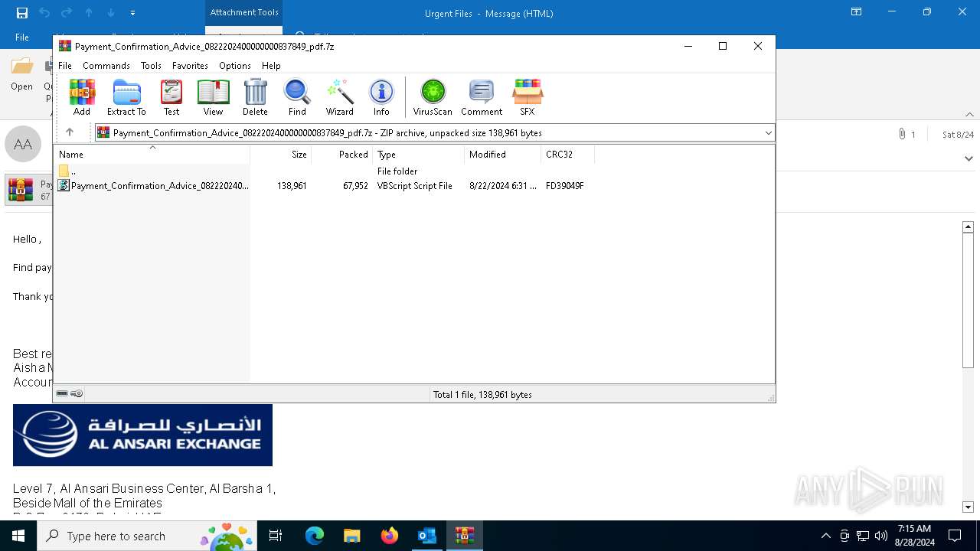Select the attached archive in the message
980x551 pixels.
[x=29, y=190]
